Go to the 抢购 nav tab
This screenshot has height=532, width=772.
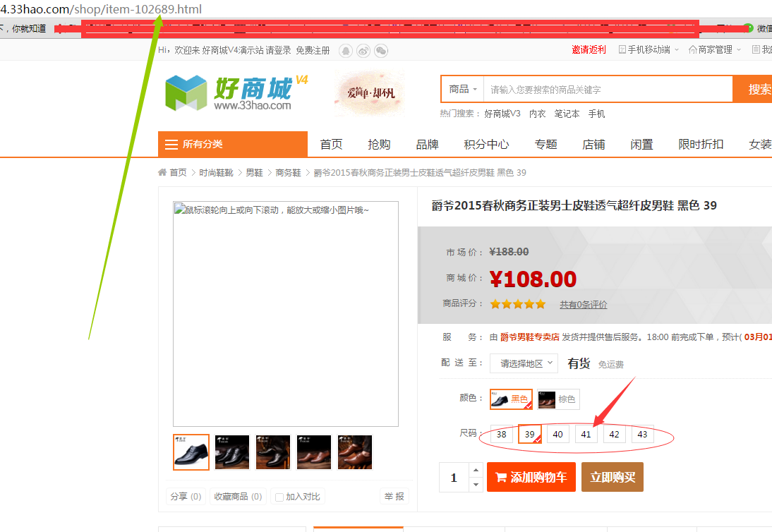pos(379,144)
